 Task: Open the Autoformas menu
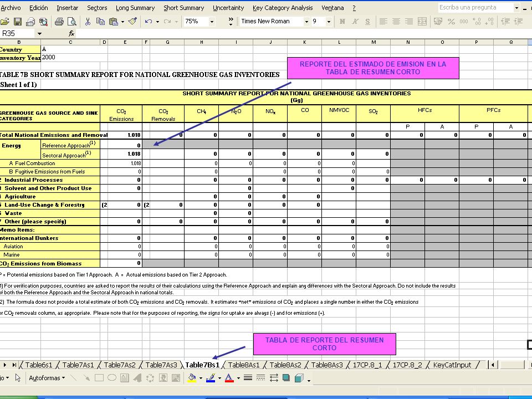click(47, 378)
